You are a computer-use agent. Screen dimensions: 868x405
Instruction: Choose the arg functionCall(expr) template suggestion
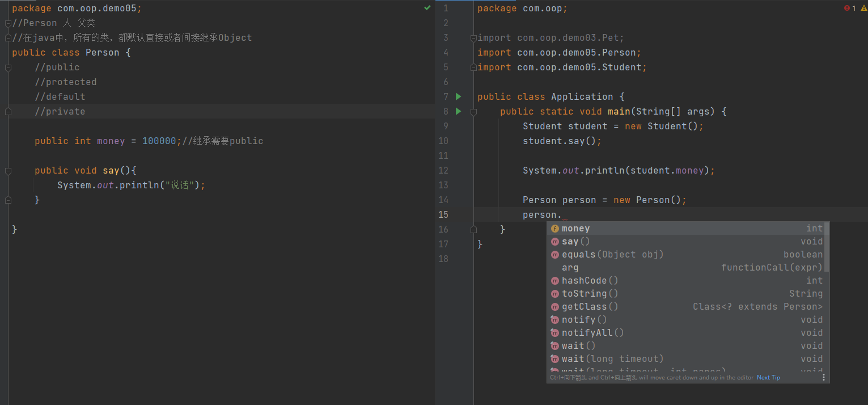click(570, 268)
